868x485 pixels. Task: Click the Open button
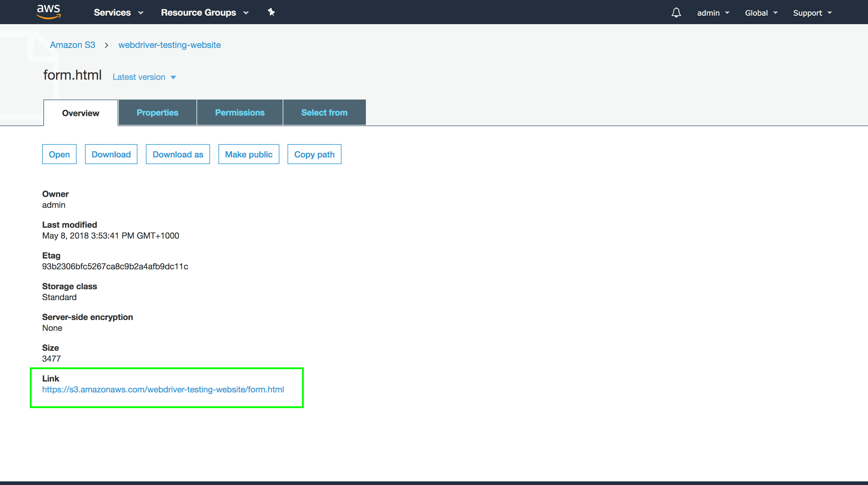(x=59, y=154)
